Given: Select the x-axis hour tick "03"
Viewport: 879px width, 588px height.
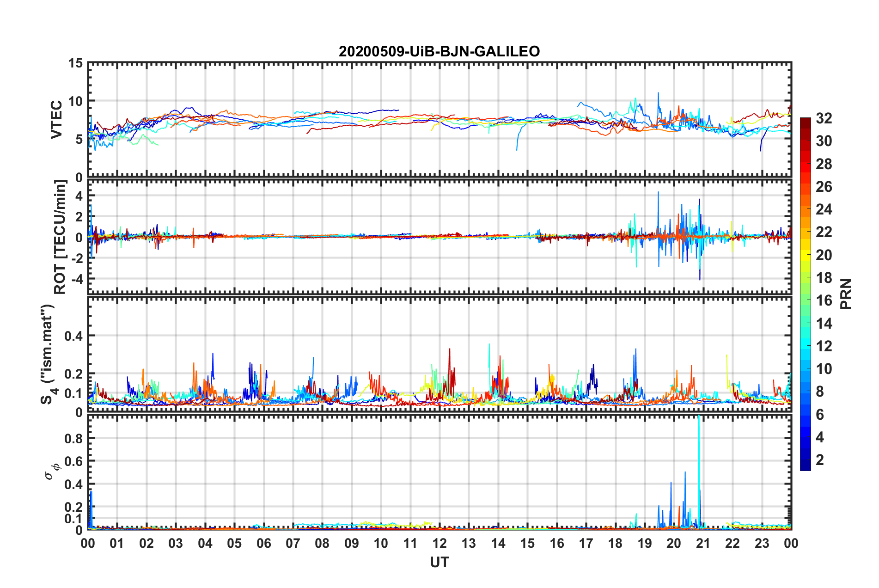Looking at the screenshot, I should (x=176, y=543).
